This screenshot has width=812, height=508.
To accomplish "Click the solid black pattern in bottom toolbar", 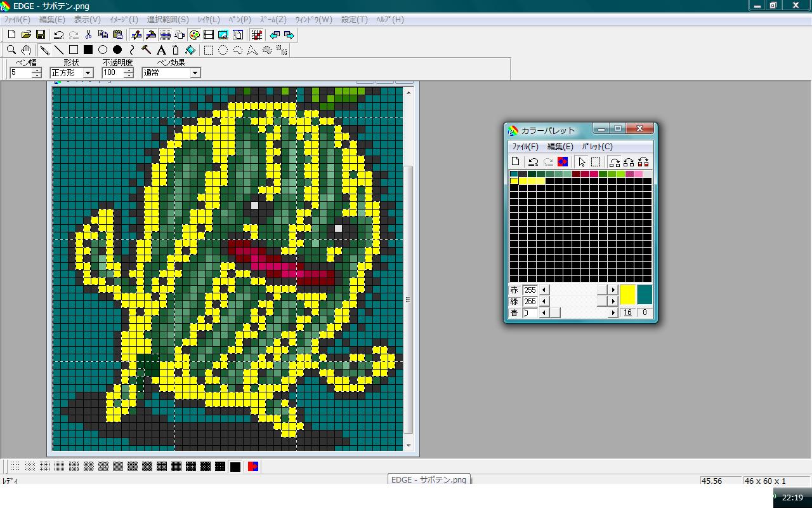I will (235, 467).
